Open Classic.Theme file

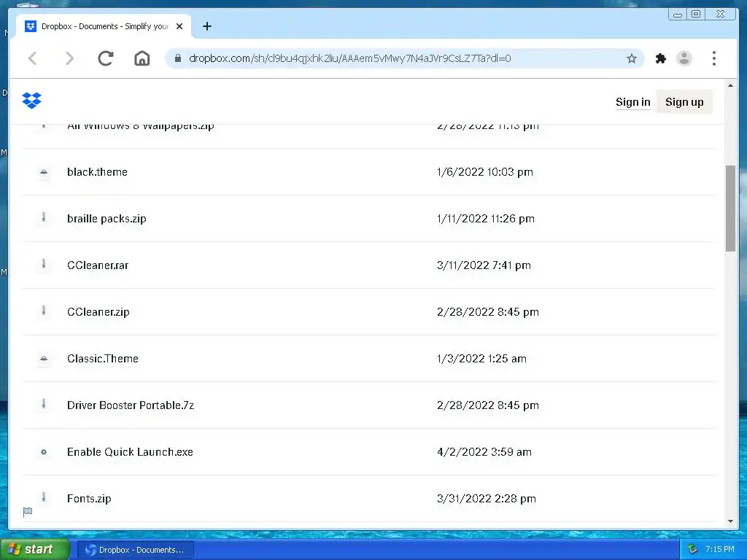102,359
